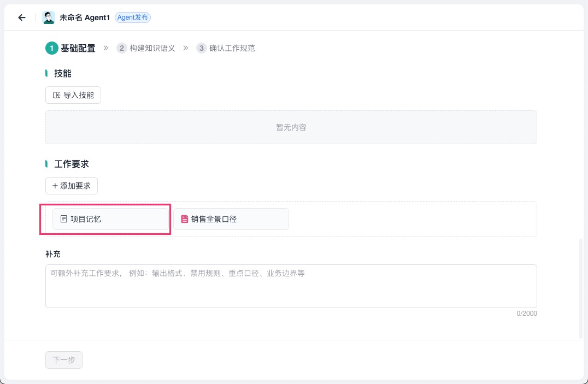Open the 项目记忆 requirement card
This screenshot has width=588, height=384.
coord(110,219)
